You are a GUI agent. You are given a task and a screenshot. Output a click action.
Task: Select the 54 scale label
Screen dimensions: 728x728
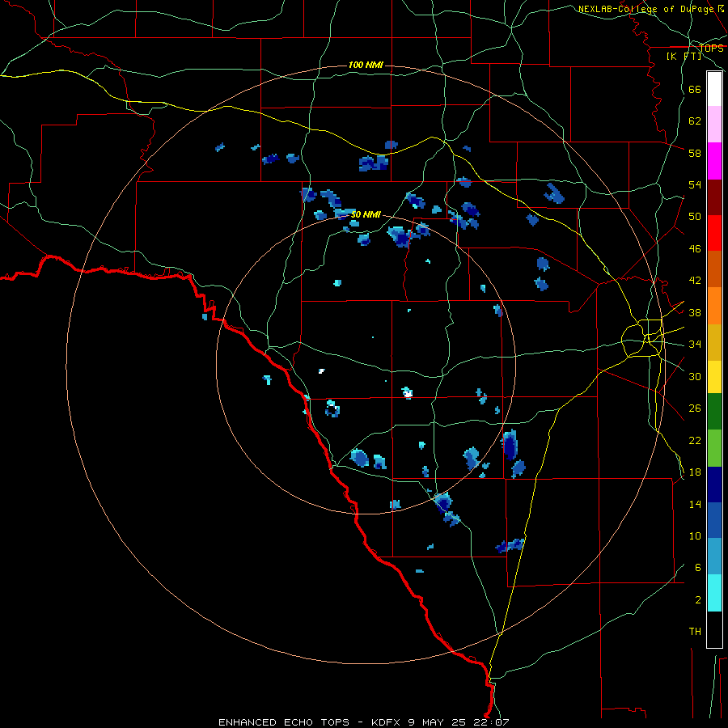695,184
